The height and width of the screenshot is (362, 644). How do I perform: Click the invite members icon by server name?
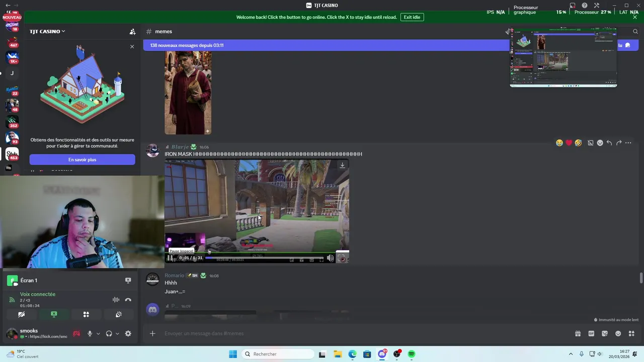[132, 31]
